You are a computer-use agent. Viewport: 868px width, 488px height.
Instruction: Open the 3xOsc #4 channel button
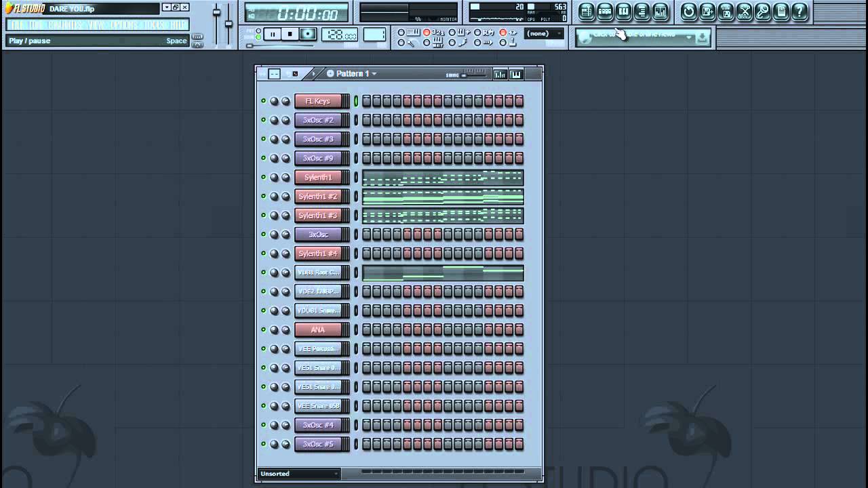(x=318, y=425)
